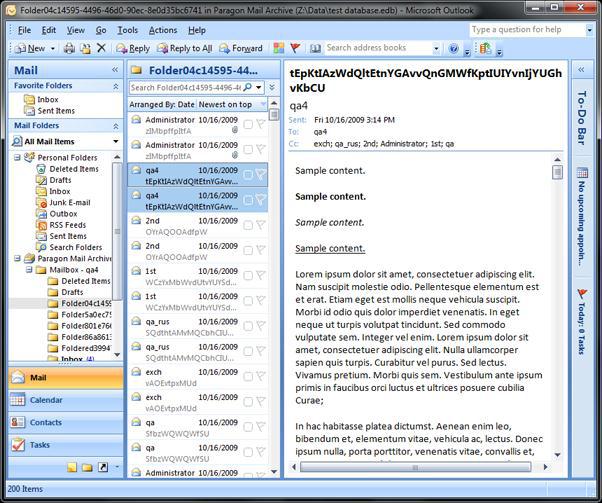
Task: Click the Reply to All button
Action: [x=185, y=48]
